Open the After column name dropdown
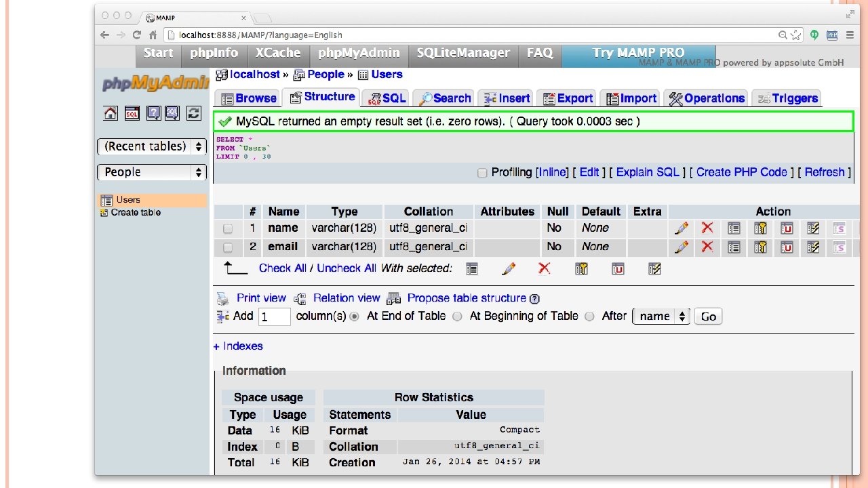Image resolution: width=868 pixels, height=488 pixels. 661,316
